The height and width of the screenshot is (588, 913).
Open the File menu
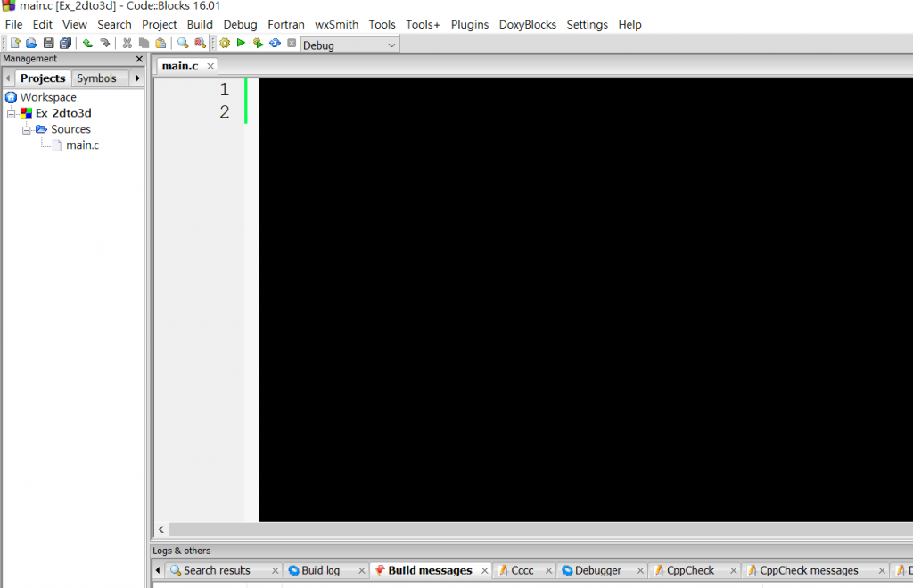13,24
